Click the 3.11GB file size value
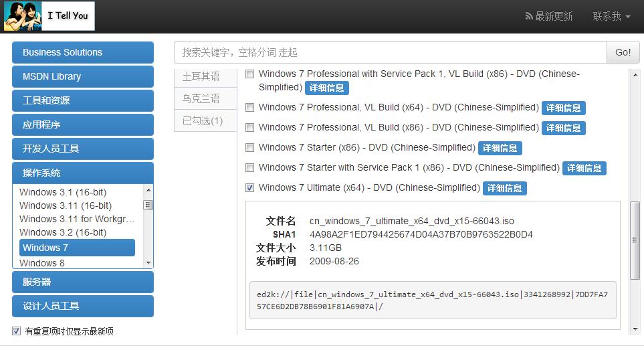Image resolution: width=644 pixels, height=346 pixels. pos(325,248)
